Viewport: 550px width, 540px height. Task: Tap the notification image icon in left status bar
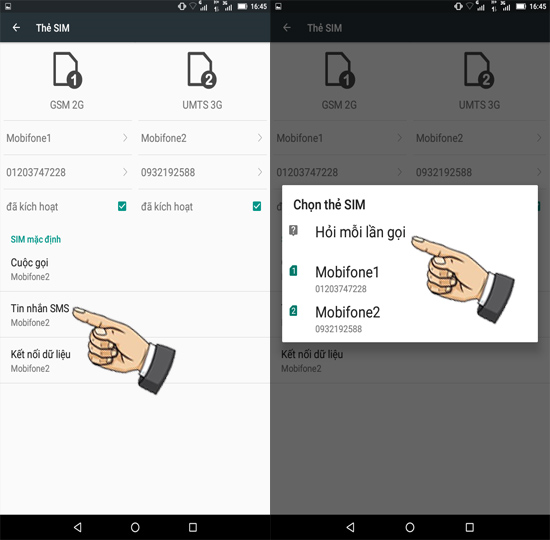(8, 6)
